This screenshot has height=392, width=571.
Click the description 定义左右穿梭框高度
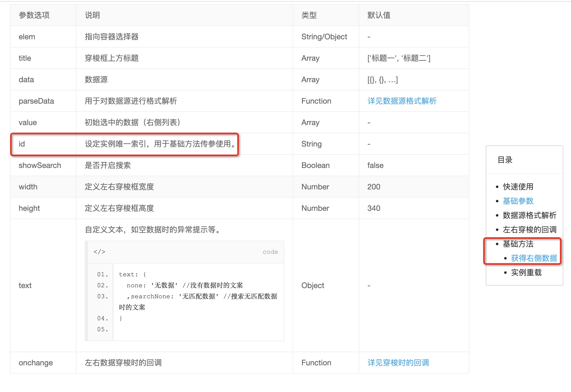119,208
